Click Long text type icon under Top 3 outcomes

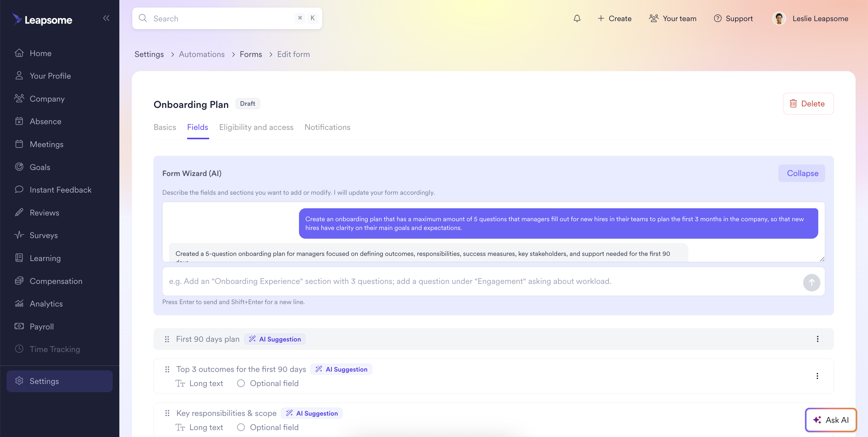point(180,383)
